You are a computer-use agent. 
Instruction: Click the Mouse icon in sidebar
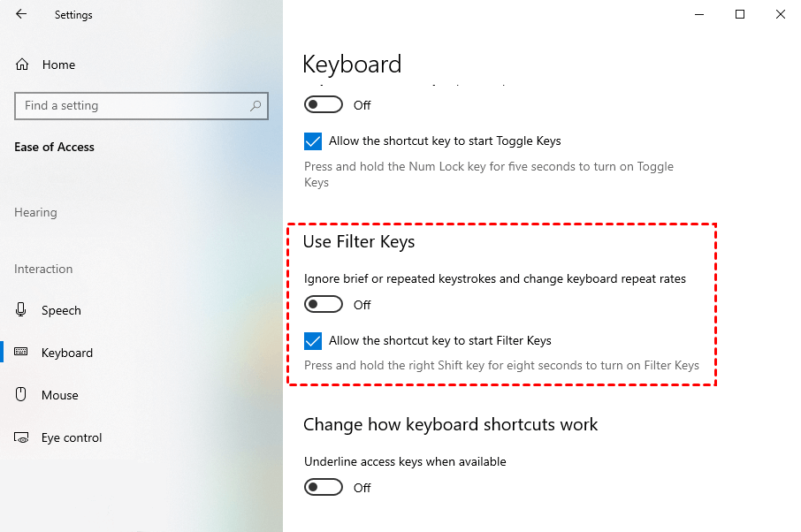coord(22,395)
